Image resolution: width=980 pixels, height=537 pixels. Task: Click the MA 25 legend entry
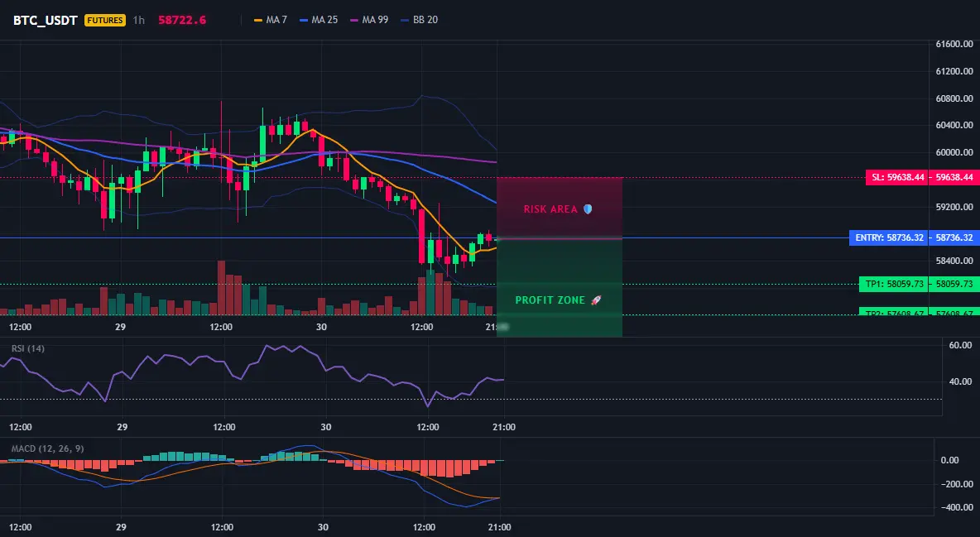point(319,20)
